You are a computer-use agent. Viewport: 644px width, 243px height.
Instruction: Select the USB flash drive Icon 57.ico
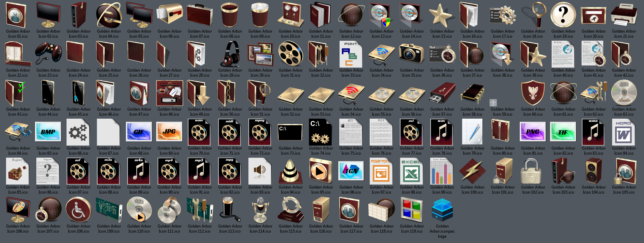click(x=442, y=93)
